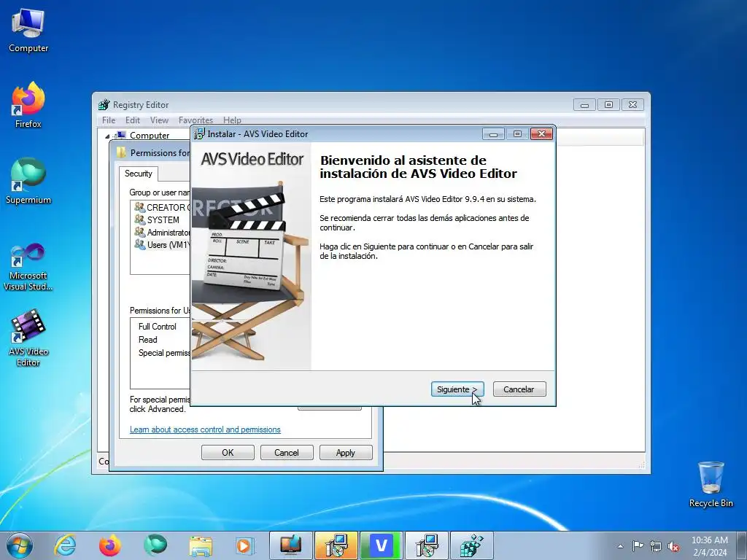Click the muted volume tray icon

click(x=673, y=546)
